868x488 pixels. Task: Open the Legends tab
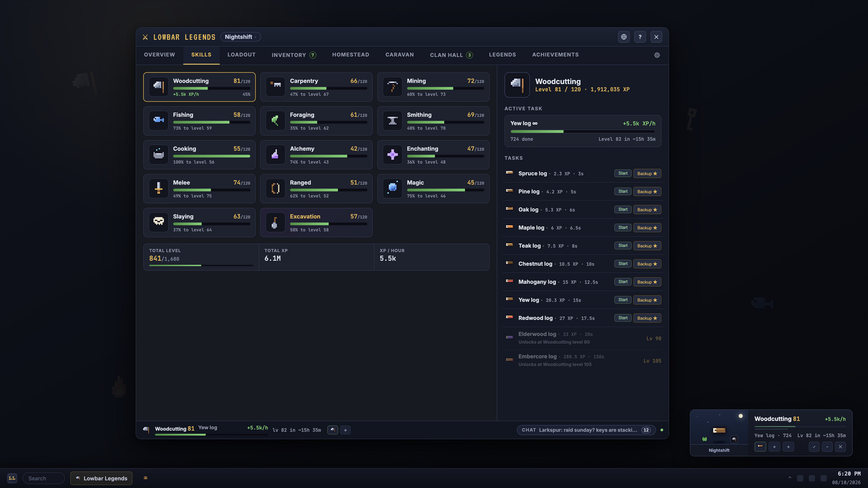[x=502, y=55]
